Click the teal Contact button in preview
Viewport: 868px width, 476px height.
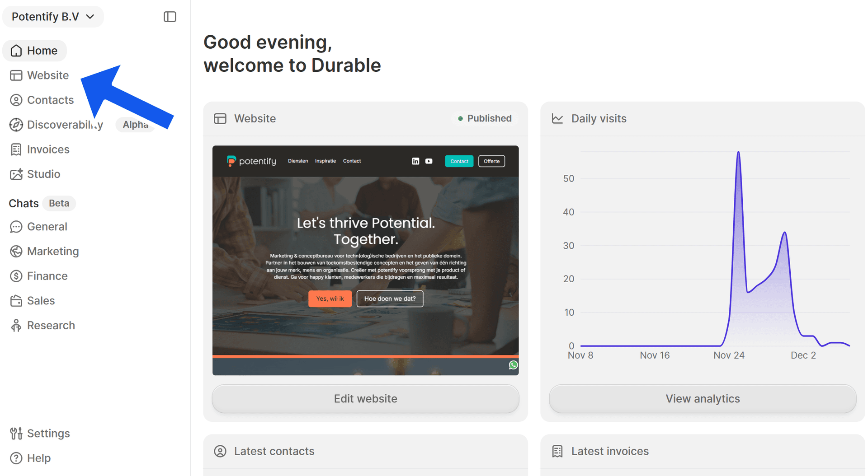459,161
